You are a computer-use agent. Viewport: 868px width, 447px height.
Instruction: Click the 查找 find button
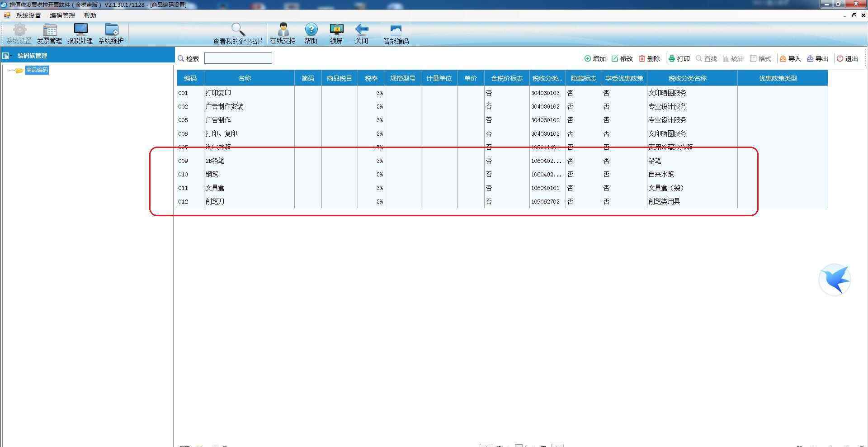pos(706,59)
